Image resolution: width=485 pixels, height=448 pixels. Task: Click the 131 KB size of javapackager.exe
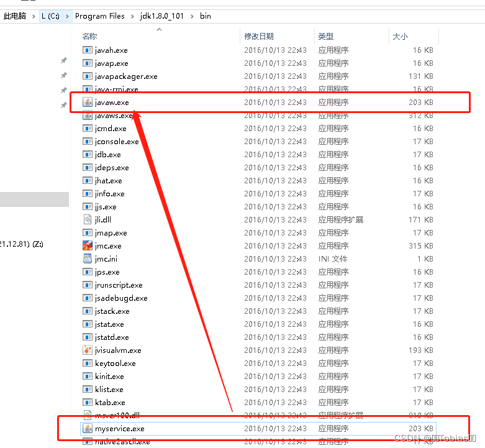point(420,76)
